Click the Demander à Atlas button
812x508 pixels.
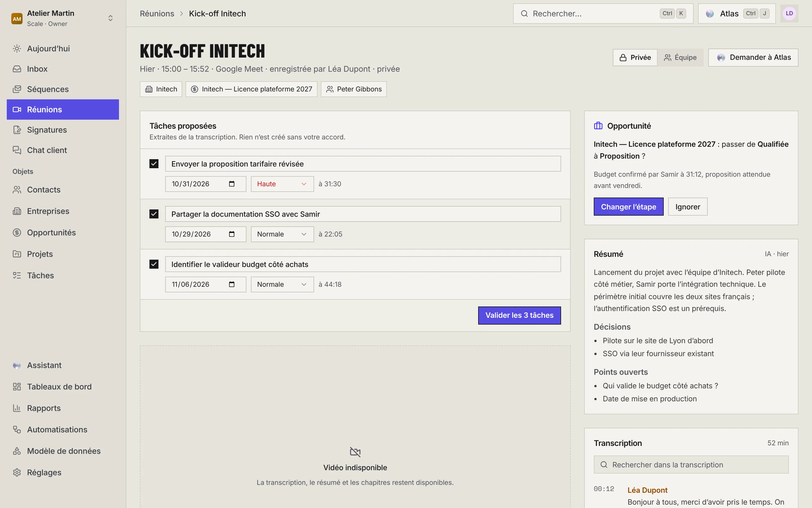coord(753,58)
